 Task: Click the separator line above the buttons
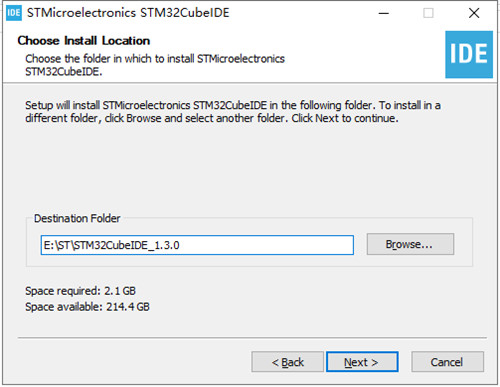(x=252, y=338)
